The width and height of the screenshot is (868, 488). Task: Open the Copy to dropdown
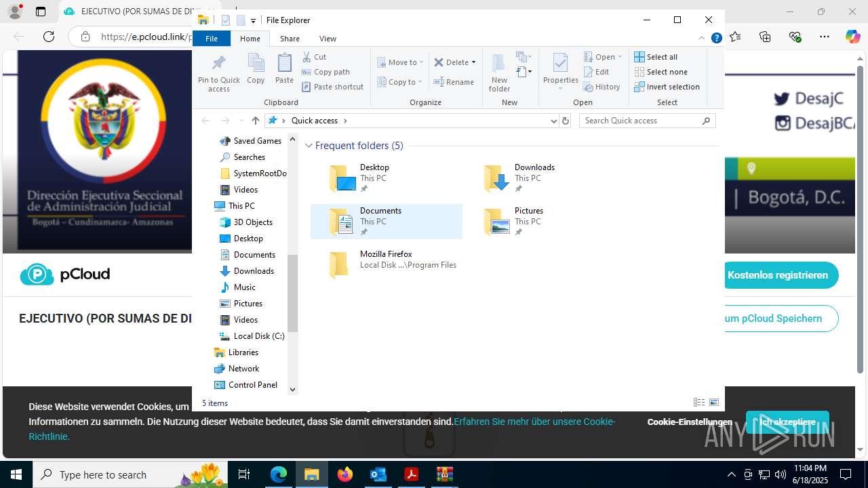coord(399,82)
